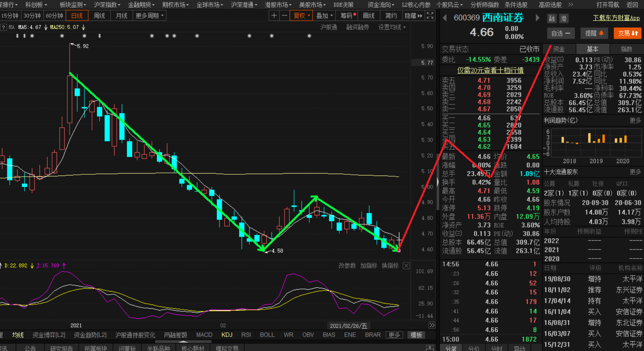644x351 pixels.
Task: Expand 科创板 menu
Action: point(36,5)
